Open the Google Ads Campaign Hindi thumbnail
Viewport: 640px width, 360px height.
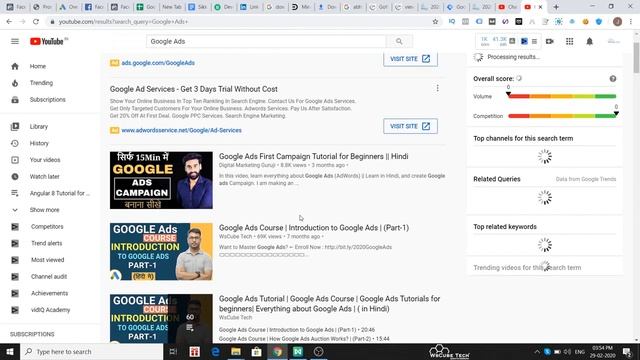click(x=161, y=180)
